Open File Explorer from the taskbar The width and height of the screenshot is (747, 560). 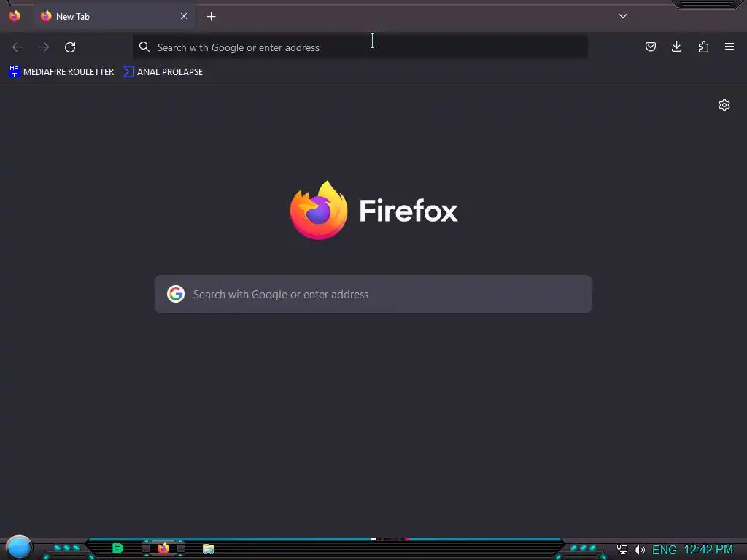tap(209, 549)
